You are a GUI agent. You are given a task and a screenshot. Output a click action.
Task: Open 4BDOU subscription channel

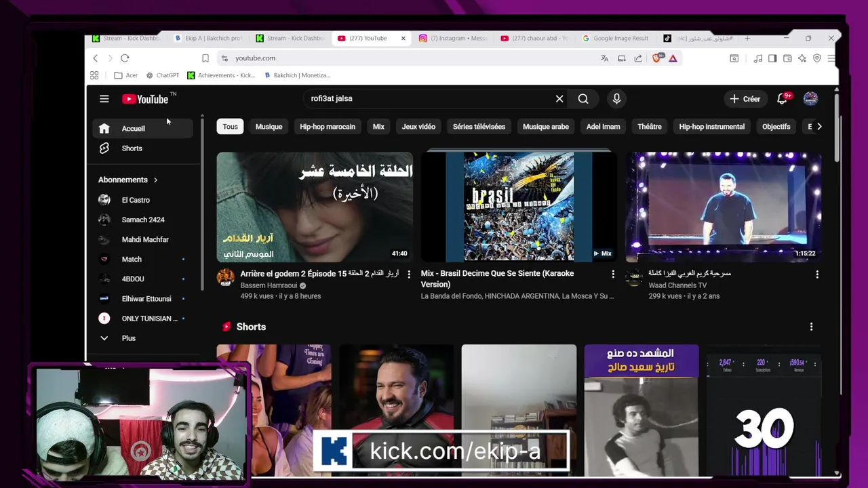tap(142, 279)
